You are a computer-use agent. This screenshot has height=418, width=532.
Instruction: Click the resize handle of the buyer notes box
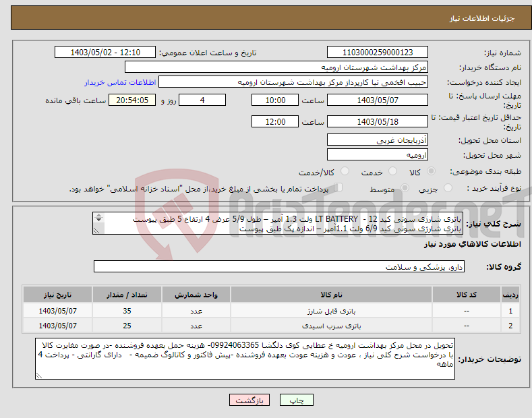coord(39,376)
